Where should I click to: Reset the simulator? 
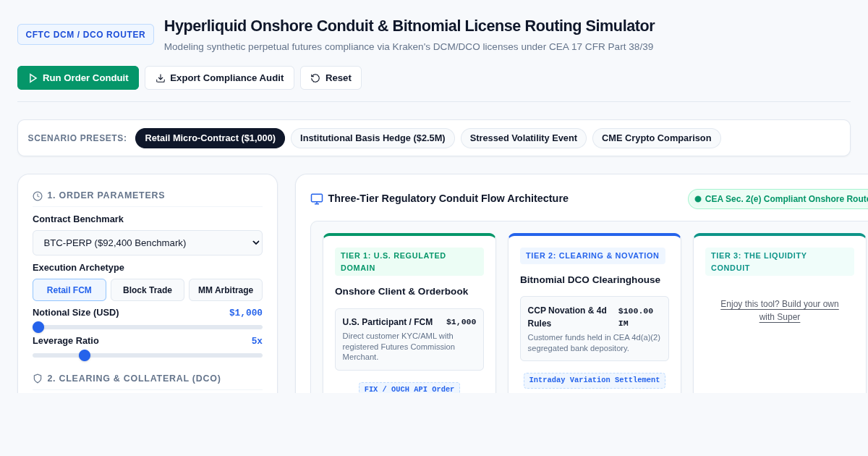[331, 78]
